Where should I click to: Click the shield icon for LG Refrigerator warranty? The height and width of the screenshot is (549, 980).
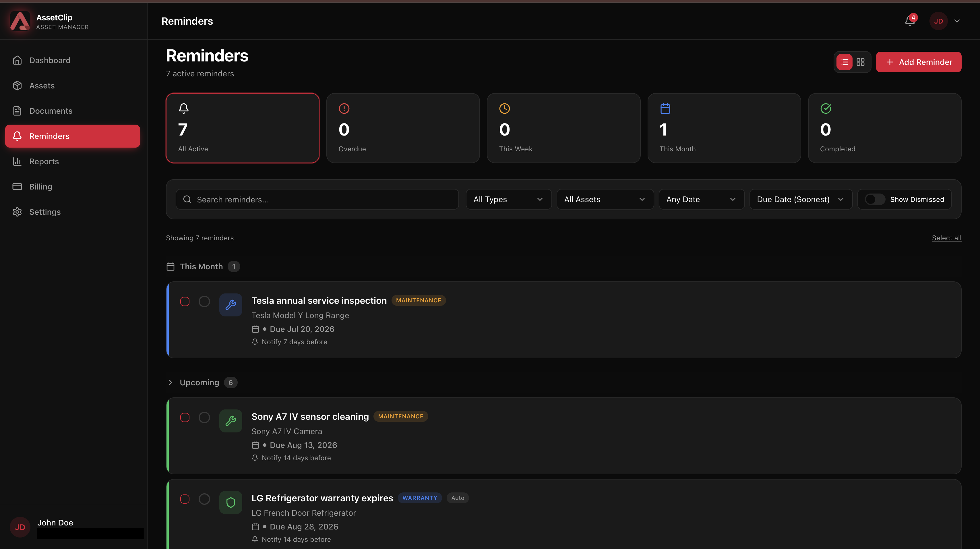pyautogui.click(x=231, y=502)
